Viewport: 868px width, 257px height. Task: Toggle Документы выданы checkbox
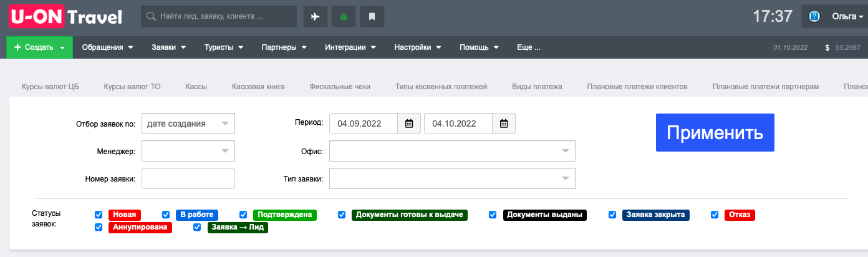pyautogui.click(x=493, y=215)
